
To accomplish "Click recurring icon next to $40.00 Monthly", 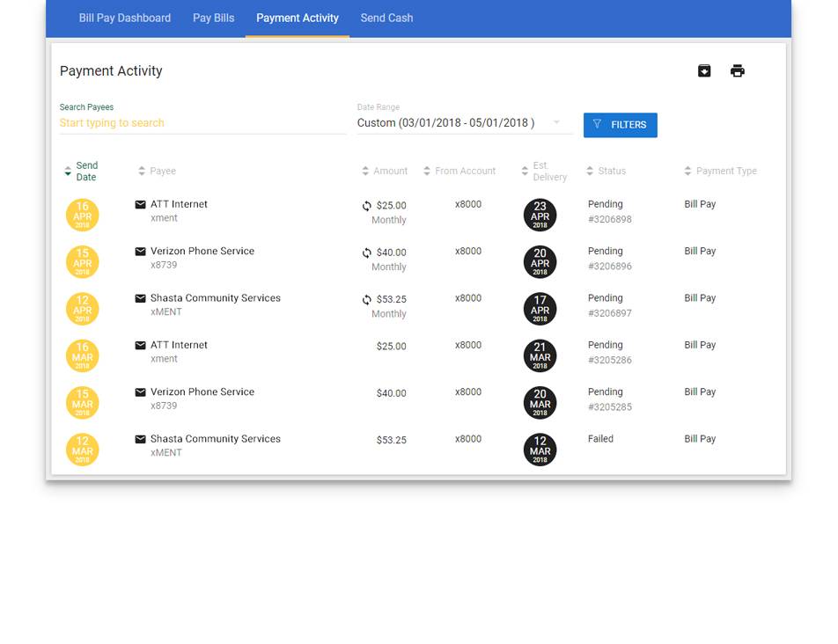I will click(366, 252).
